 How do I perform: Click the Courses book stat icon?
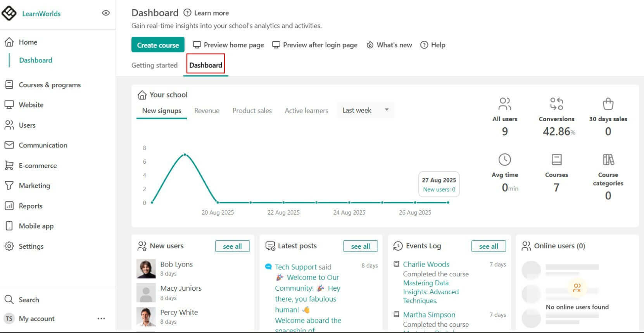[x=556, y=160]
